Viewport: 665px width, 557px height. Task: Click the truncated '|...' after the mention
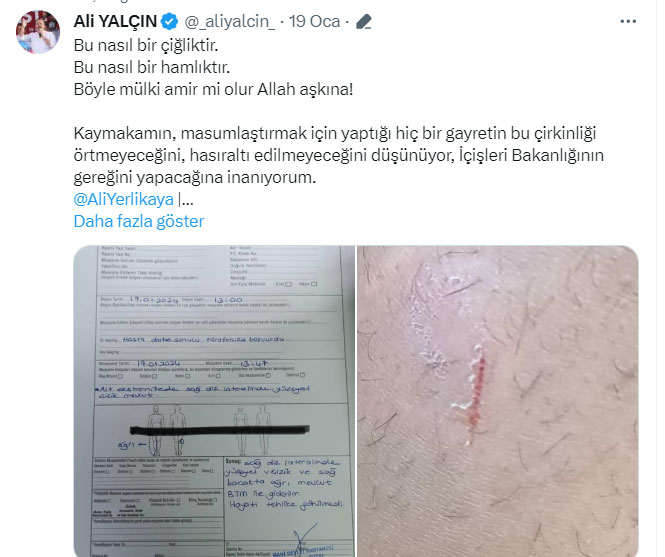185,199
